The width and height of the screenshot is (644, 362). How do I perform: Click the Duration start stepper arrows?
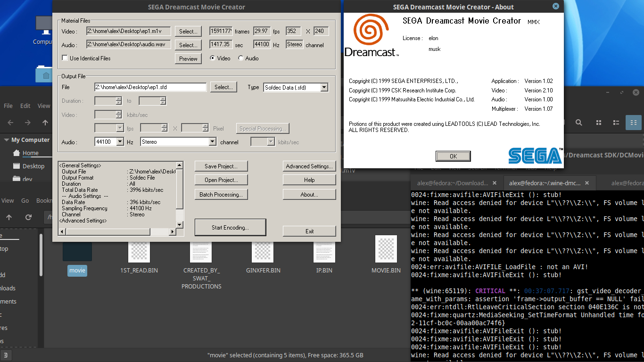(118, 101)
